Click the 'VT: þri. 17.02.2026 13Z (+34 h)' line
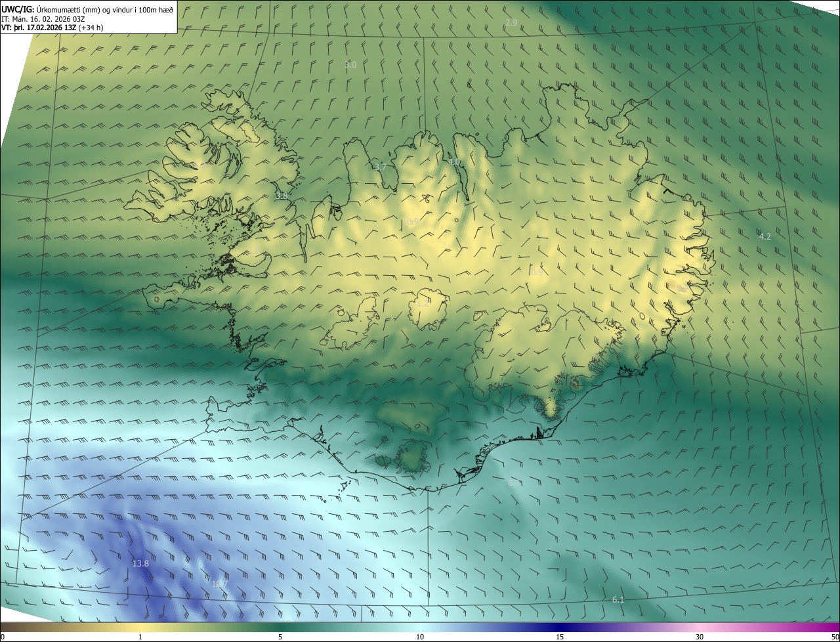This screenshot has width=840, height=642. 52,28
